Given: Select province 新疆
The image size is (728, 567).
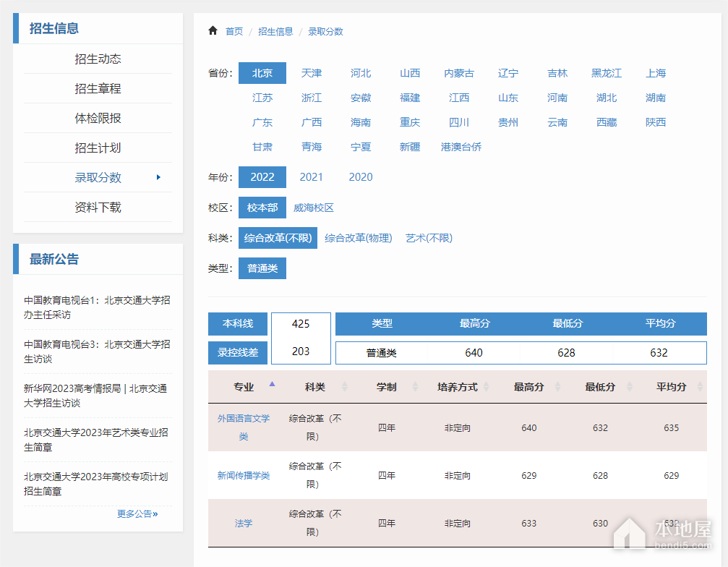Looking at the screenshot, I should (x=410, y=148).
